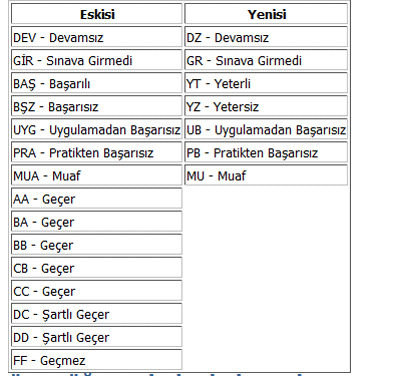Select the DEV - Devamsız cell
Screen dimensions: 393x376
pos(97,37)
